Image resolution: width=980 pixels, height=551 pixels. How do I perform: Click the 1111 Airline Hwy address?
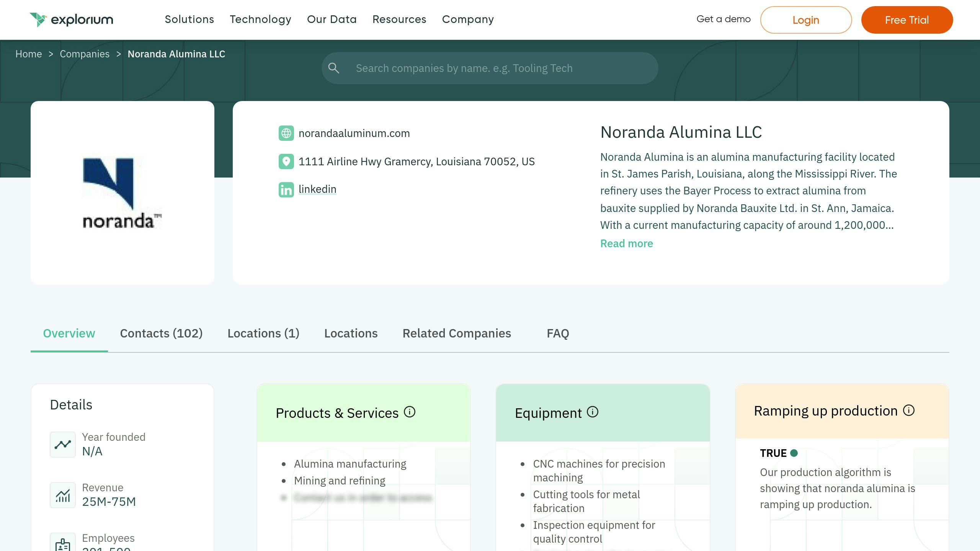pos(416,161)
